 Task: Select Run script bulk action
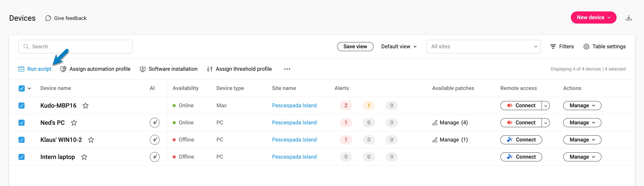click(35, 69)
